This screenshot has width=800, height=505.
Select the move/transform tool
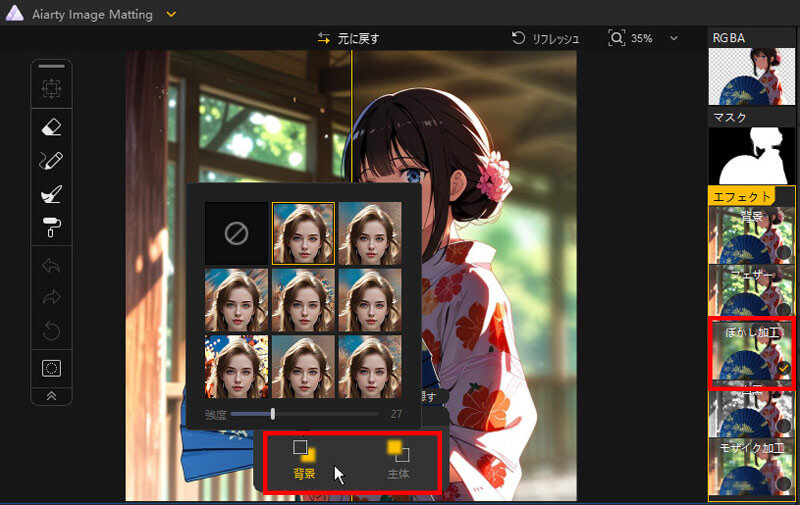coord(52,89)
